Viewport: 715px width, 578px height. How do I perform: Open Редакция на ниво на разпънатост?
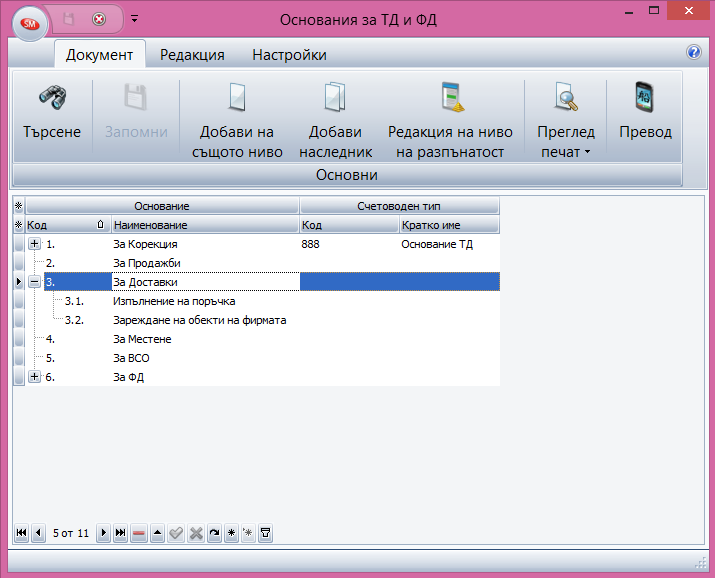pyautogui.click(x=450, y=121)
